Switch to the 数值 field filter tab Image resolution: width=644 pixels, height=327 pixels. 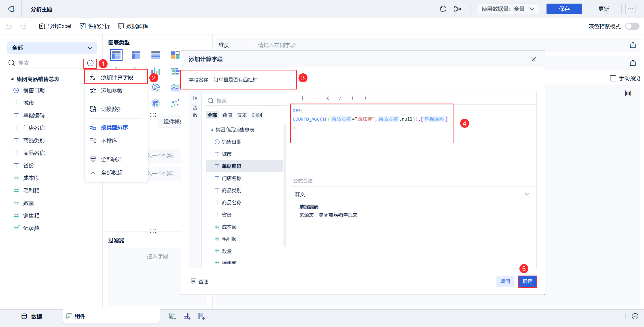[227, 115]
